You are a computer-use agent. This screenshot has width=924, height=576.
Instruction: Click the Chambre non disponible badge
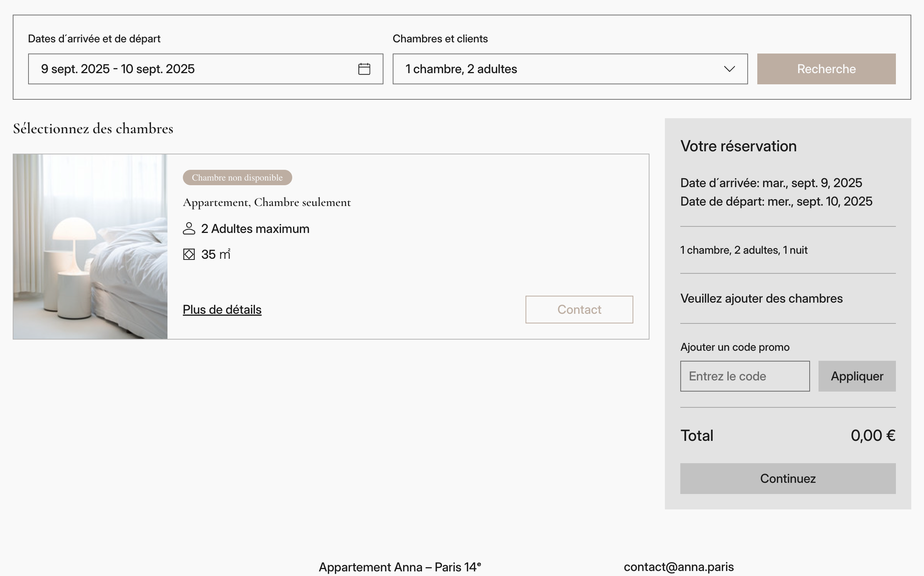point(237,177)
